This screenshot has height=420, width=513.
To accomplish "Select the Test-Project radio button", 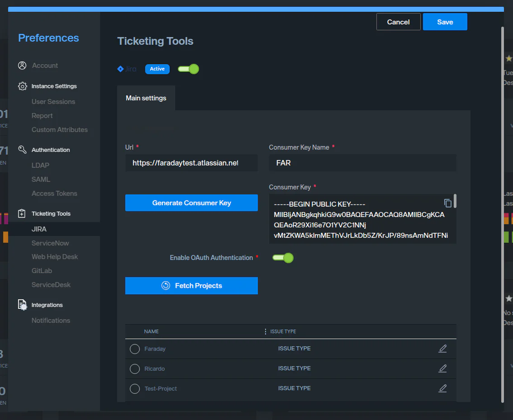I will pyautogui.click(x=135, y=389).
